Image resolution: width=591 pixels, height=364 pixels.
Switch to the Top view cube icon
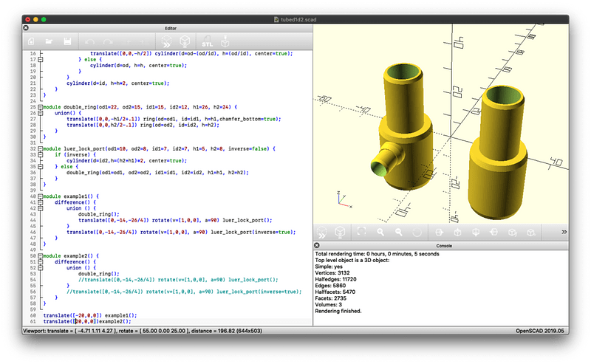[x=457, y=232]
